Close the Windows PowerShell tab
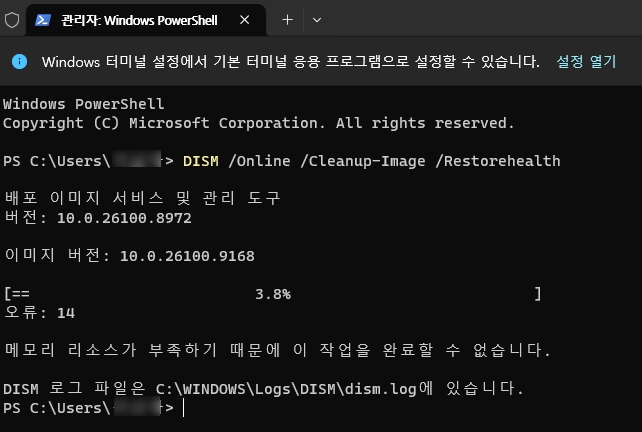The height and width of the screenshot is (432, 642). pyautogui.click(x=244, y=20)
